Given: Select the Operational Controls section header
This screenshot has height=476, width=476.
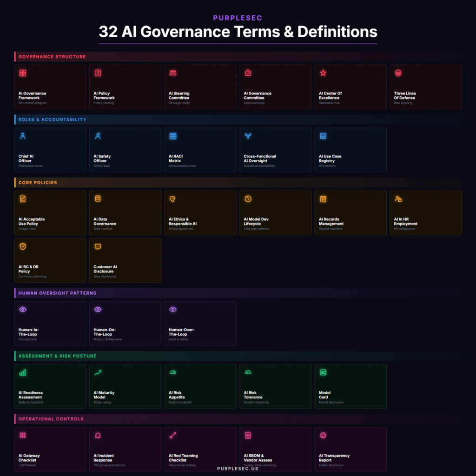Looking at the screenshot, I should point(238,419).
